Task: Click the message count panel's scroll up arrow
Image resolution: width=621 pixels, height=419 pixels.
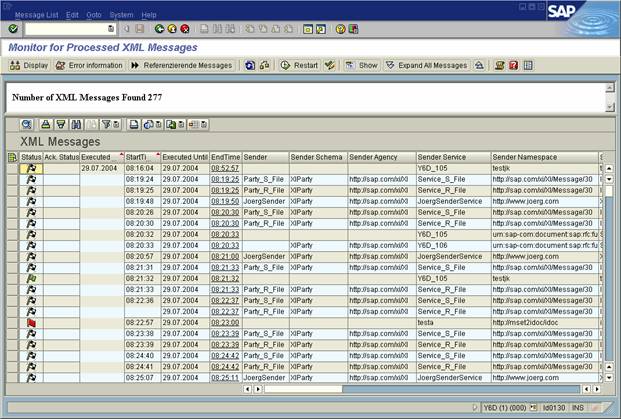Action: pos(610,87)
